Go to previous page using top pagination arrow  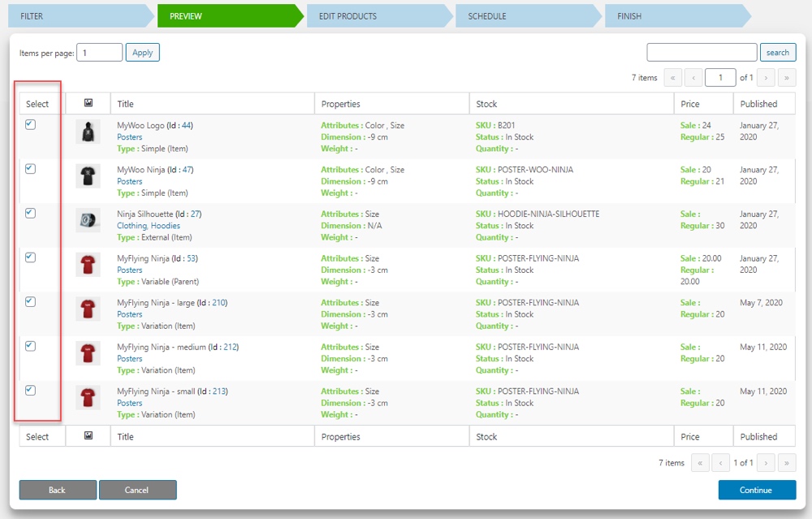[693, 78]
